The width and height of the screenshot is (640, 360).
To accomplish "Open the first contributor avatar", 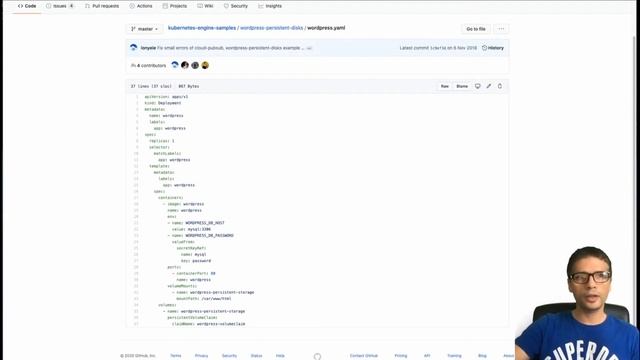I will [175, 65].
